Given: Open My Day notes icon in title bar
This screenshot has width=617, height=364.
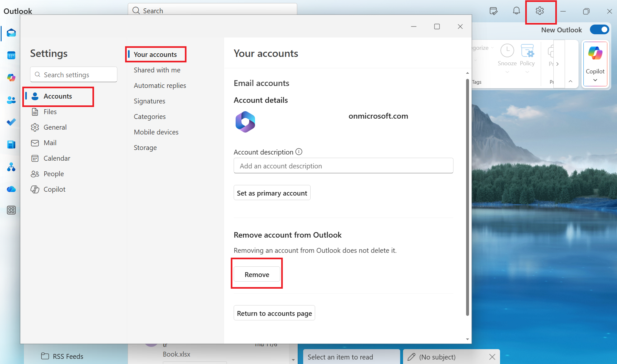Looking at the screenshot, I should click(494, 11).
